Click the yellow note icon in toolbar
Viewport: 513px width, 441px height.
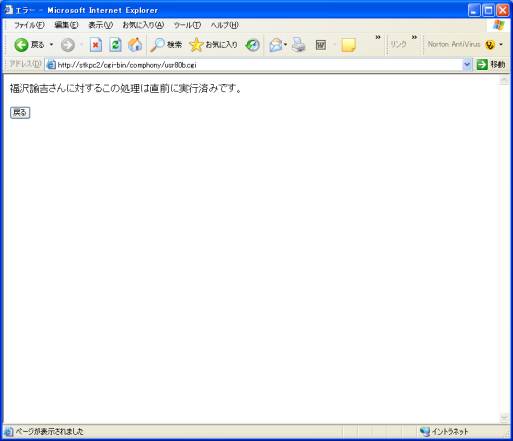point(348,45)
